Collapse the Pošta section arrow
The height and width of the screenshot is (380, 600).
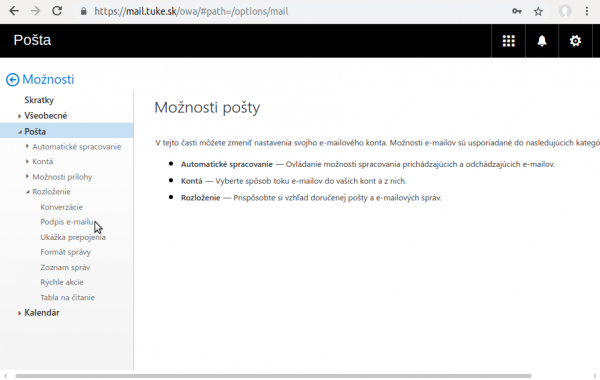coord(20,132)
